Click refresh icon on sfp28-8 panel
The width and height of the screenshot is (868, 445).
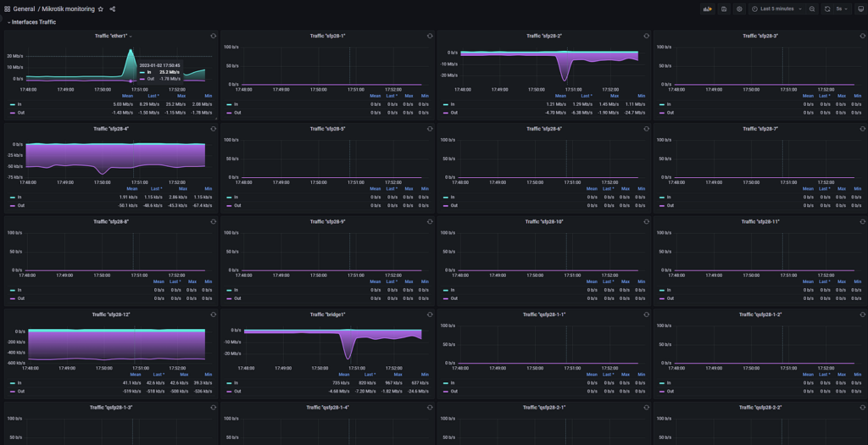[x=213, y=222]
